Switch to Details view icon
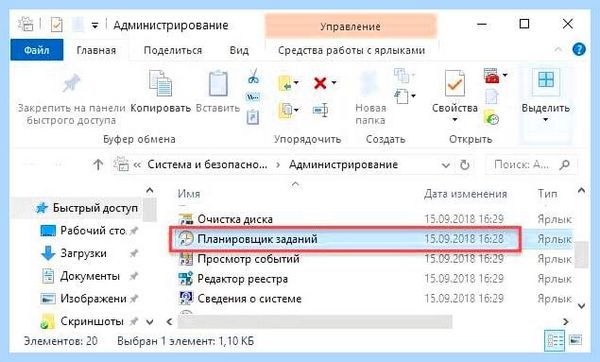This screenshot has width=600, height=362. pos(554,341)
